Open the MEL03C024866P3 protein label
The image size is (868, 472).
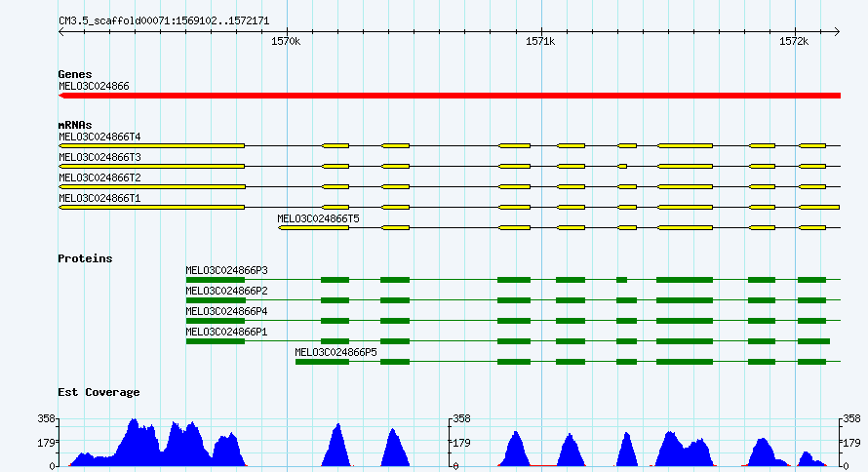[x=226, y=270]
